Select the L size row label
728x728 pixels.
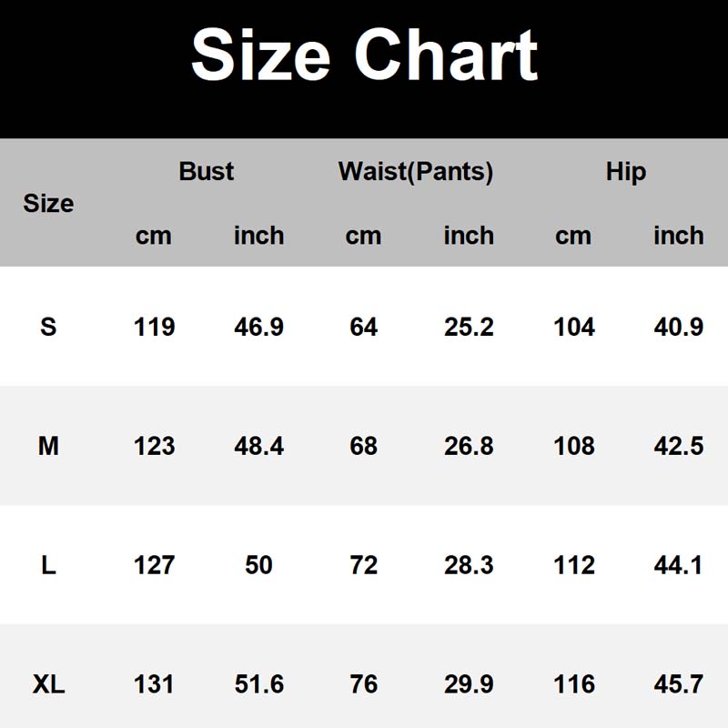pyautogui.click(x=48, y=565)
